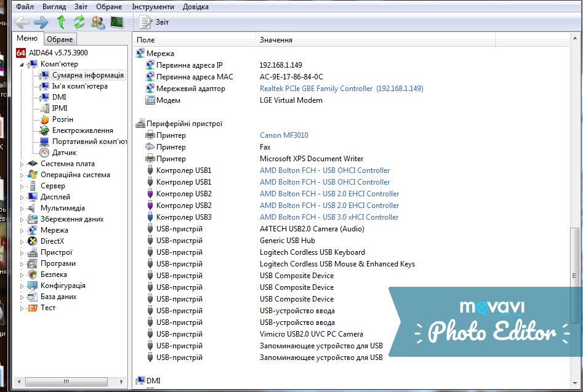Go up one level with green arrow
Image resolution: width=583 pixels, height=392 pixels.
click(x=61, y=22)
